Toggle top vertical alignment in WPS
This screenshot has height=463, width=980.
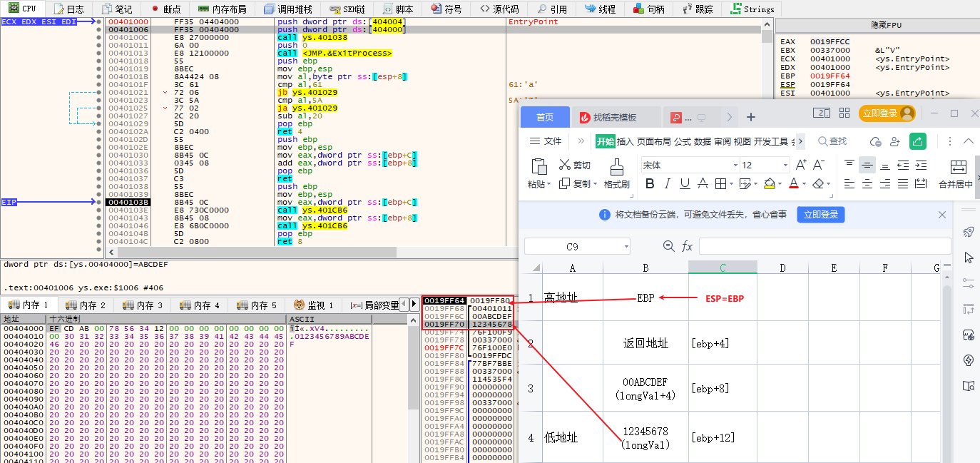(849, 165)
